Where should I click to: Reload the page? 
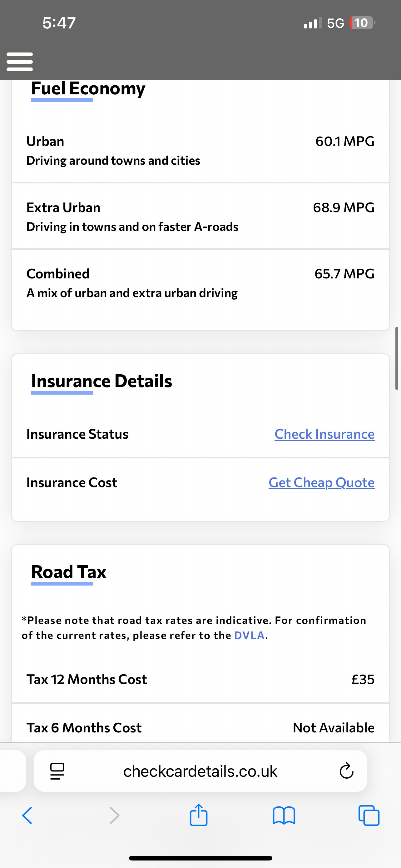pos(346,771)
